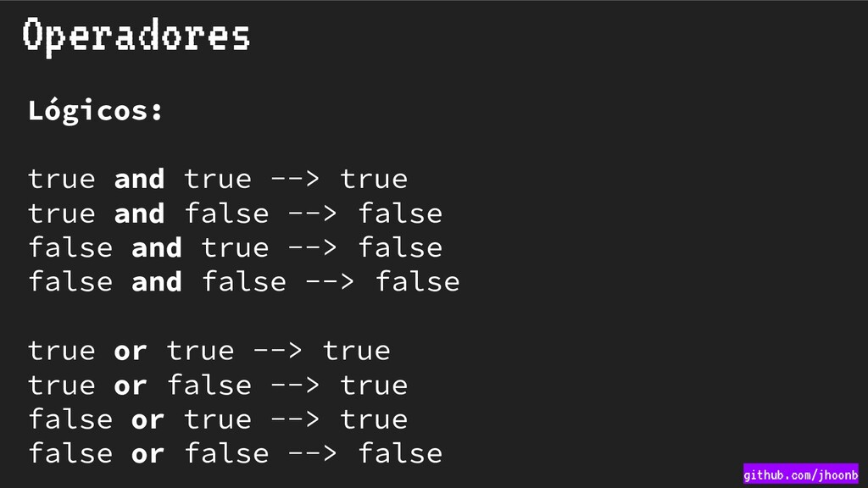Click the arrow in 'false and false' line
Screen dimensions: 868x488
coord(330,282)
